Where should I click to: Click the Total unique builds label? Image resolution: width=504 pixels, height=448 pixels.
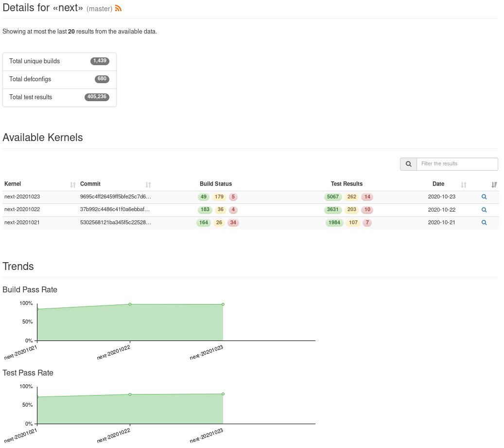point(35,61)
